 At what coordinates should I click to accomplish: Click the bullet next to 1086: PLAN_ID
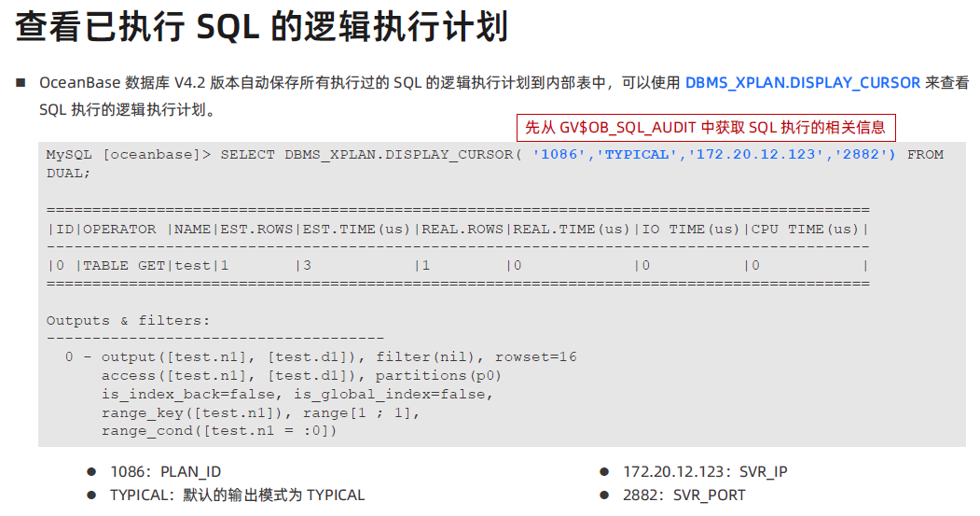92,471
